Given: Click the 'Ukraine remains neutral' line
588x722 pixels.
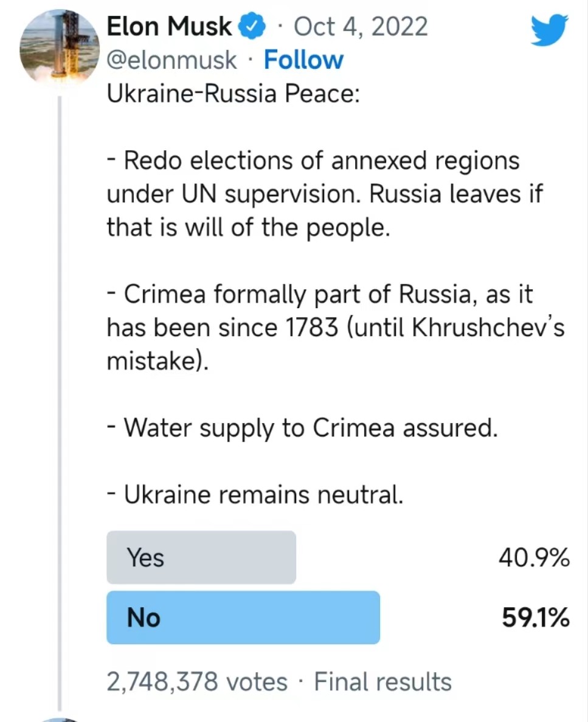Looking at the screenshot, I should point(255,495).
